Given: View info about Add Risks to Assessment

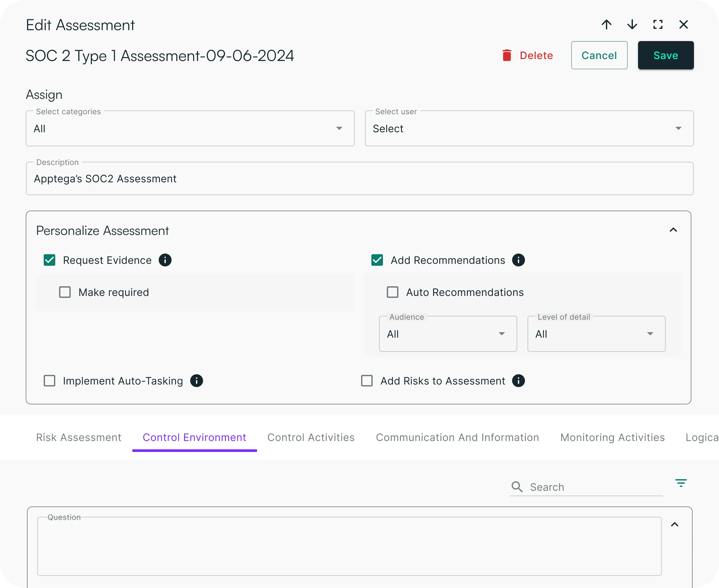Looking at the screenshot, I should (x=518, y=381).
